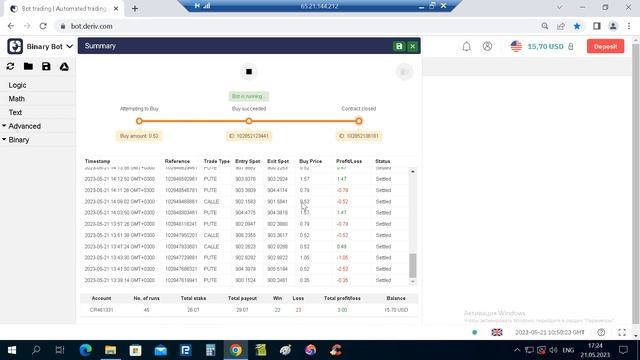Select the trade row timestamped 13:47:24
This screenshot has height=360, width=640.
tap(245, 247)
